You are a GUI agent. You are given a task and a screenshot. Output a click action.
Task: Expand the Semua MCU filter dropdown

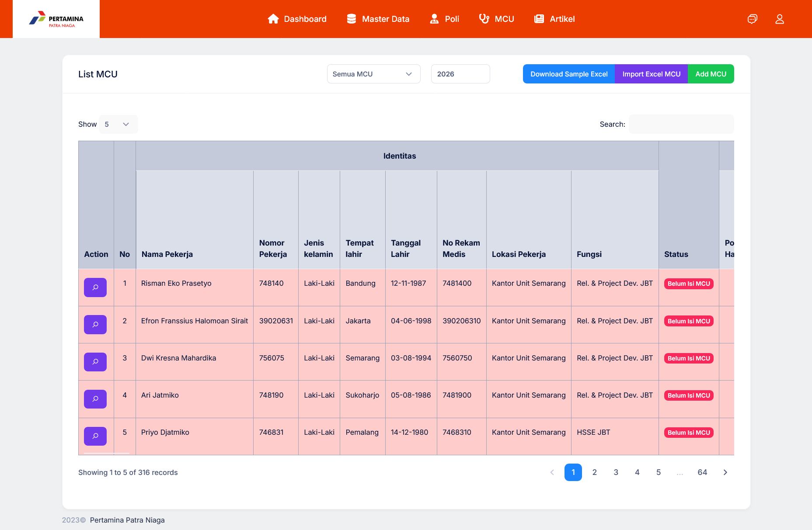coord(373,74)
